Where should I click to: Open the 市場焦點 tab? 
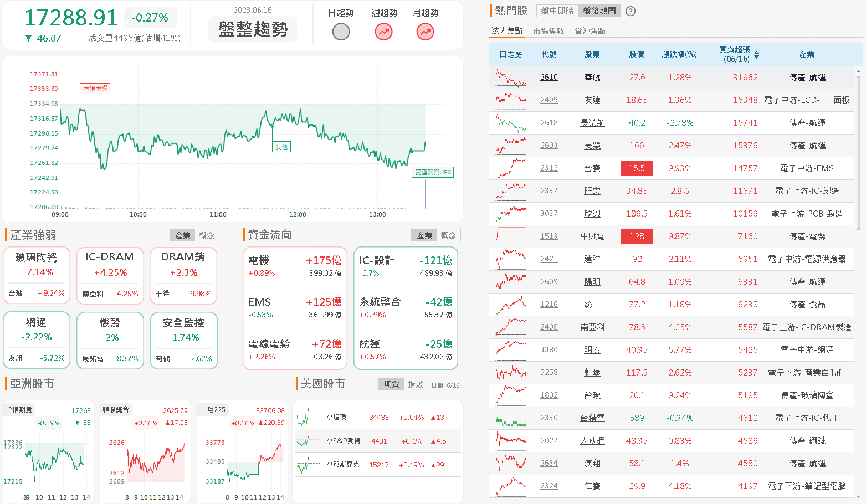click(x=549, y=31)
